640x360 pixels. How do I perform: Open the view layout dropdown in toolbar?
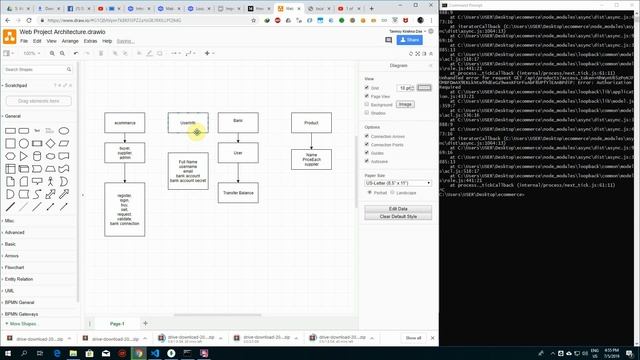coord(8,53)
